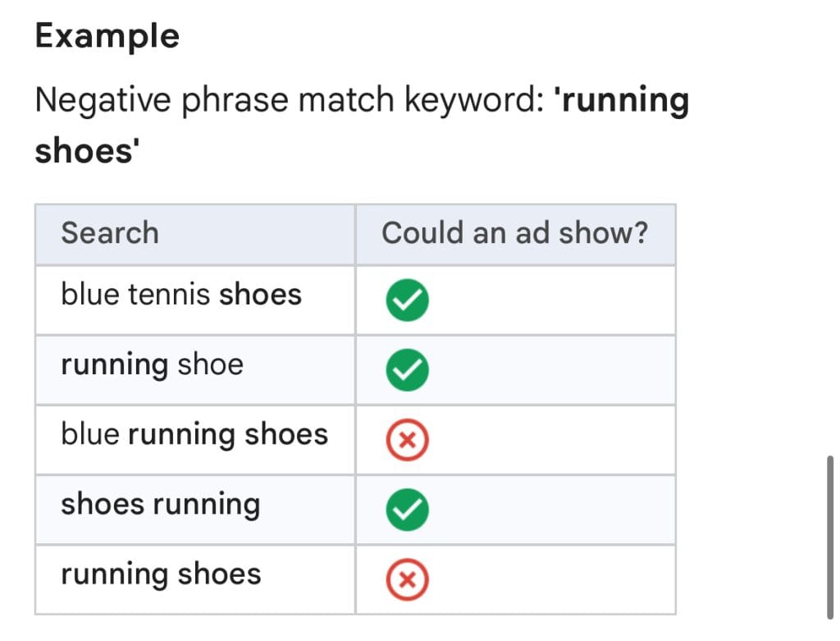
Task: Click red X in last running shoes row
Action: (407, 580)
